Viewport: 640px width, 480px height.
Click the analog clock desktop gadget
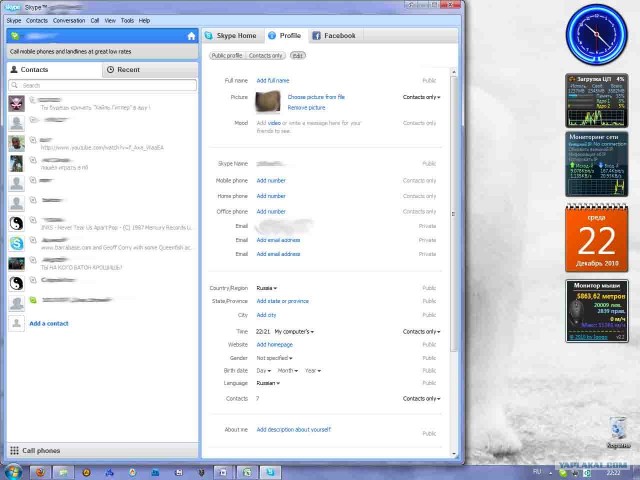(x=596, y=35)
